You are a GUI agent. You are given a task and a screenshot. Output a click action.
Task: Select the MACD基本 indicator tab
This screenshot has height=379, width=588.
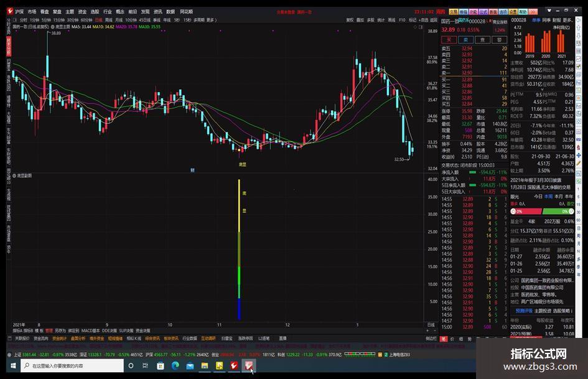tap(90, 330)
